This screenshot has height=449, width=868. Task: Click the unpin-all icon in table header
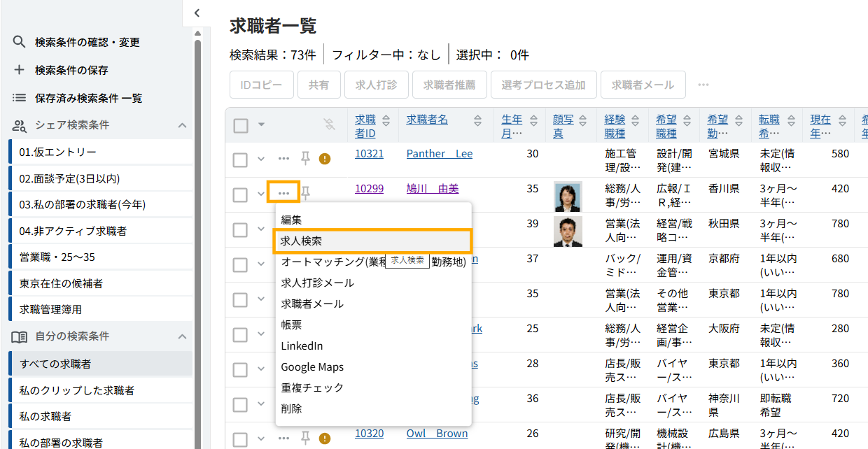click(x=329, y=124)
